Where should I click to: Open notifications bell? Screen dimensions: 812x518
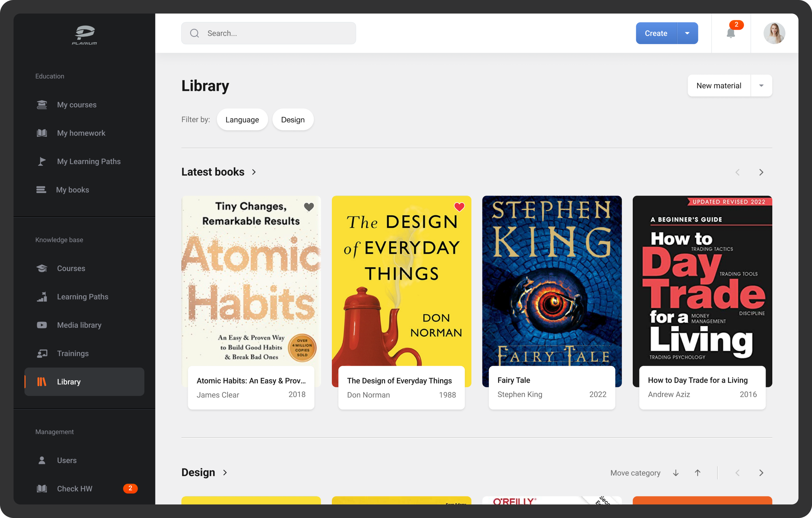click(x=731, y=33)
